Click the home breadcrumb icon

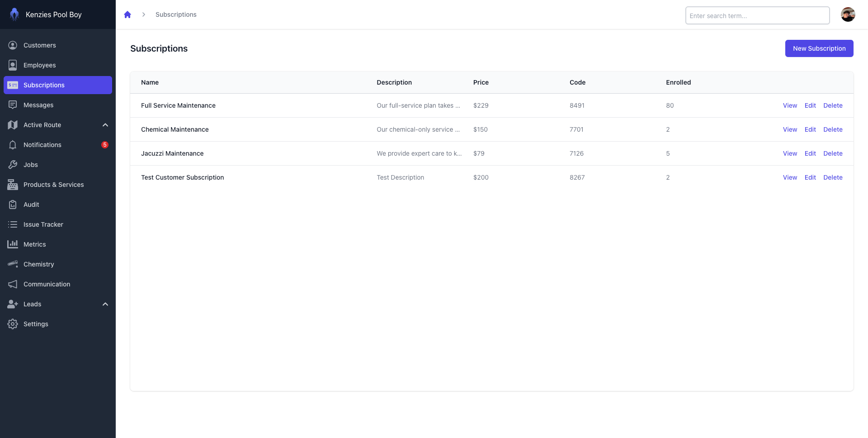[x=127, y=14]
